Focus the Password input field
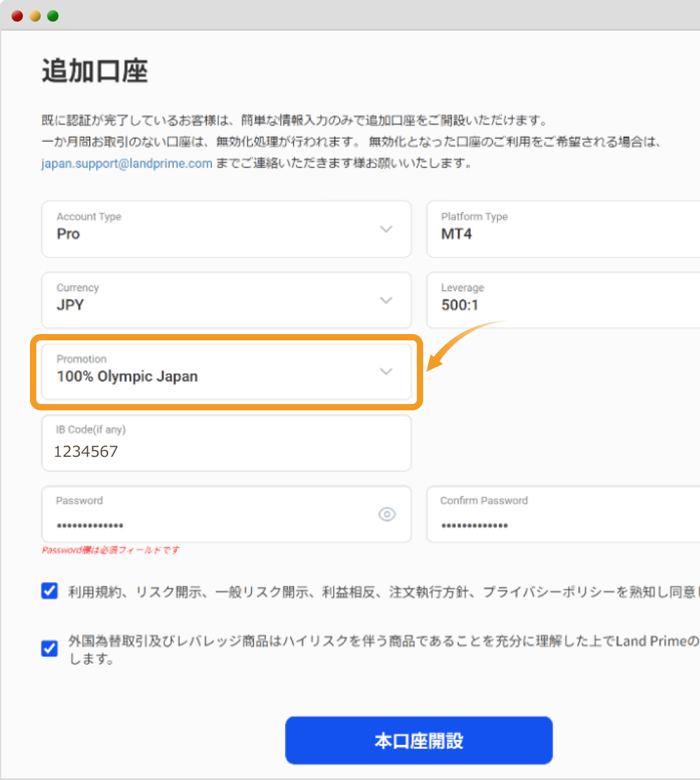700x780 pixels. tap(227, 514)
